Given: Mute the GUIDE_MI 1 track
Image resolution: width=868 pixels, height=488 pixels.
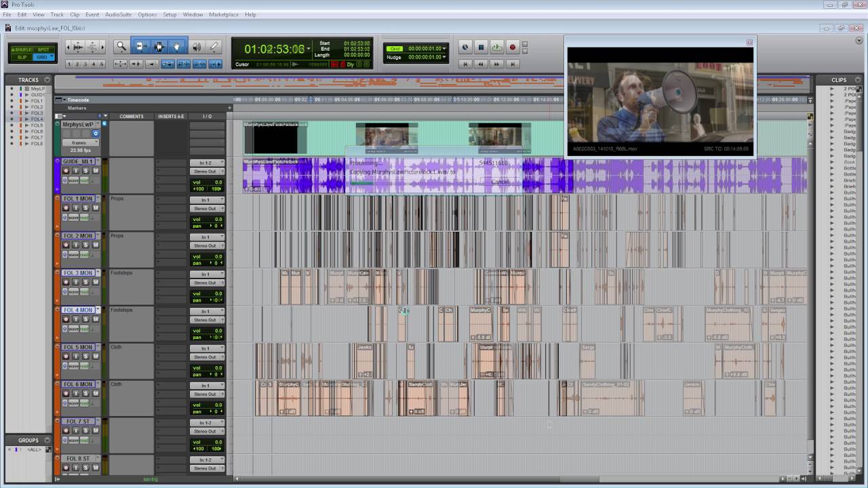Looking at the screenshot, I should (96, 171).
